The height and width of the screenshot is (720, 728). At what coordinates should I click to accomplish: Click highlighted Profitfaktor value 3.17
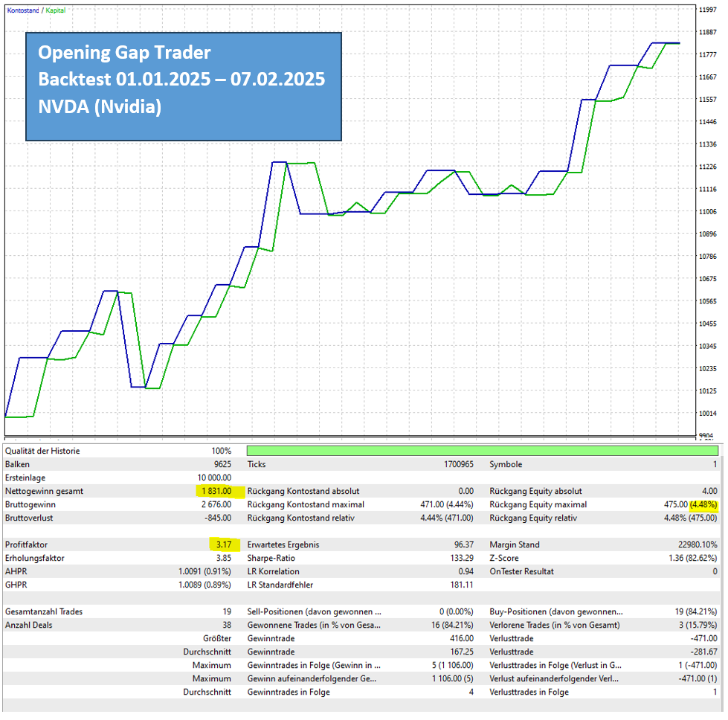[224, 545]
